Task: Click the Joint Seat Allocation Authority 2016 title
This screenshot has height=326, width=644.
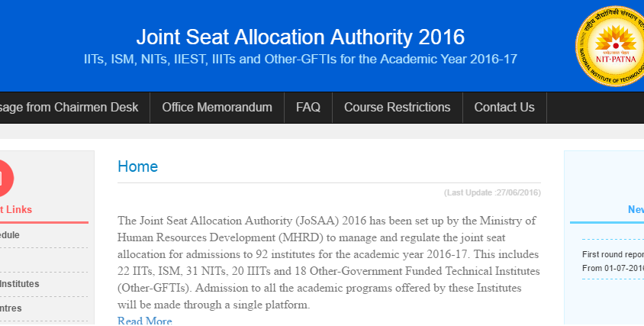Action: point(300,37)
